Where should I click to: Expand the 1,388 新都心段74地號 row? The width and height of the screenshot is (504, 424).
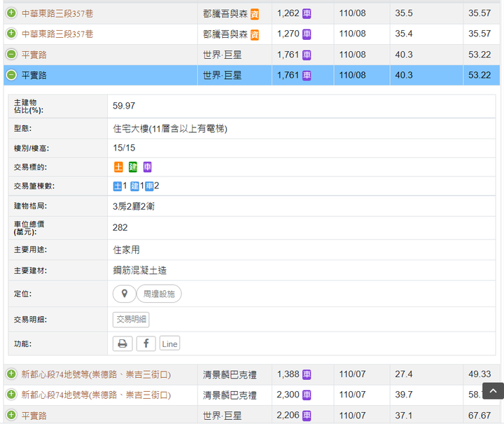(11, 374)
